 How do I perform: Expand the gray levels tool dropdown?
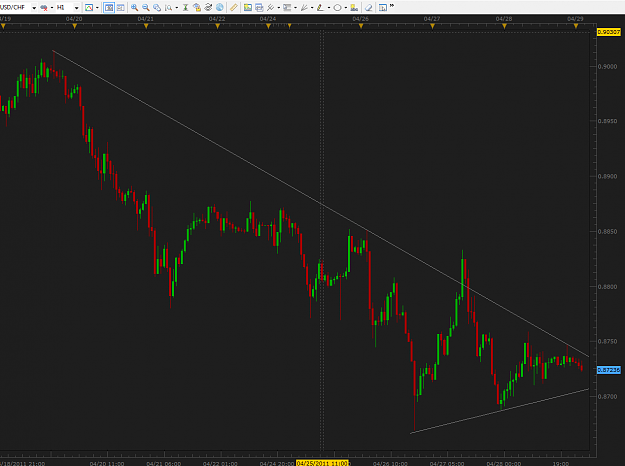click(295, 8)
